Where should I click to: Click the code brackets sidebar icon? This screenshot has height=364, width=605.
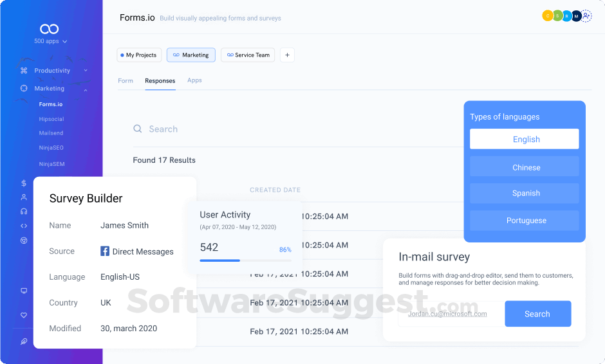(24, 226)
